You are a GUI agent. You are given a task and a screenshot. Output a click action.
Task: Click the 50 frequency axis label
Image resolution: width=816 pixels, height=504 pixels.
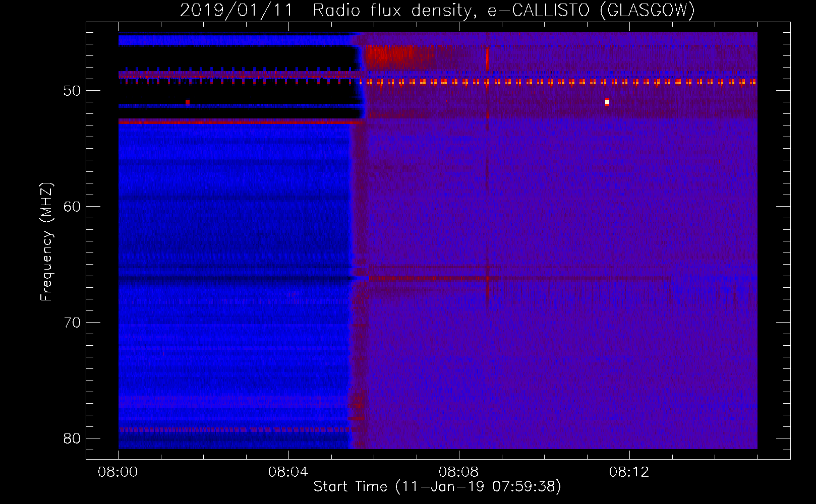click(72, 91)
